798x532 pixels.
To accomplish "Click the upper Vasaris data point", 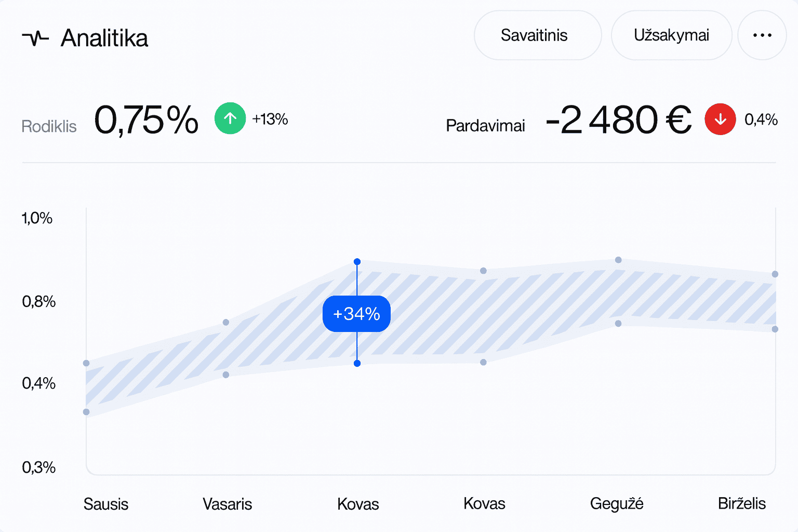I will (x=226, y=323).
